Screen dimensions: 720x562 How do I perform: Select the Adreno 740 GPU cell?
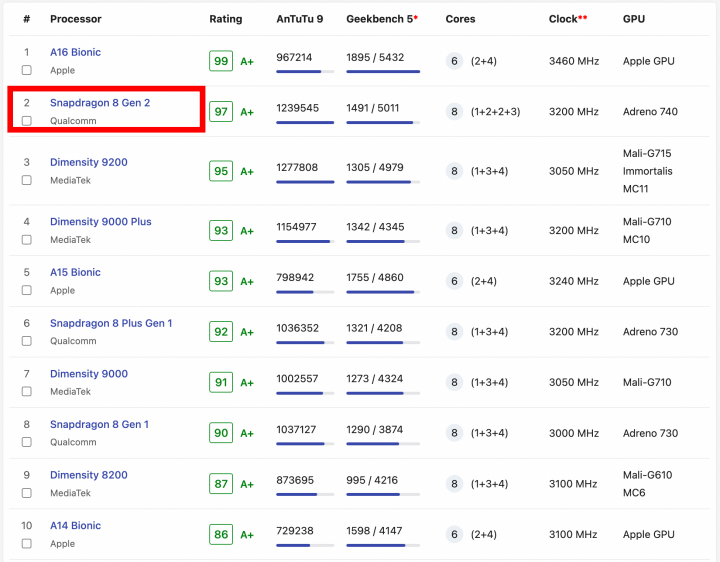[x=650, y=112]
